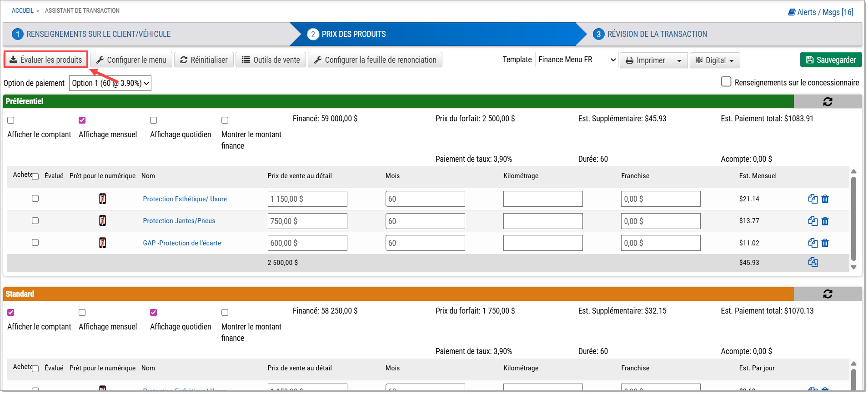Click the refresh icon on Standard header
Viewport: 868px width, 394px height.
(x=828, y=294)
